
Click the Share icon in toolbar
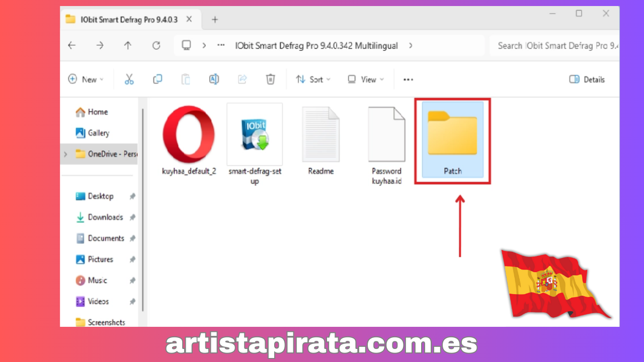click(x=242, y=79)
